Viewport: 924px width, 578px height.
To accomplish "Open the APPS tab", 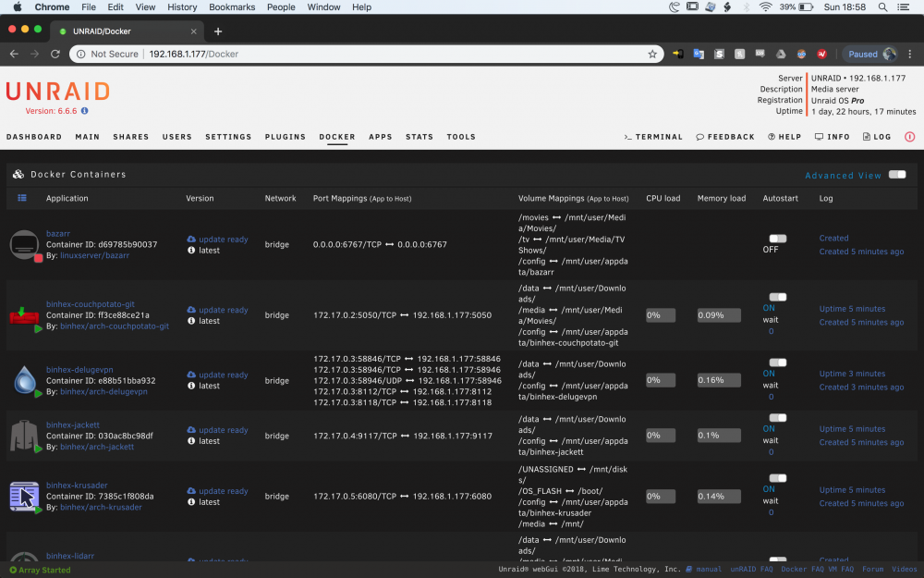I will (x=380, y=137).
